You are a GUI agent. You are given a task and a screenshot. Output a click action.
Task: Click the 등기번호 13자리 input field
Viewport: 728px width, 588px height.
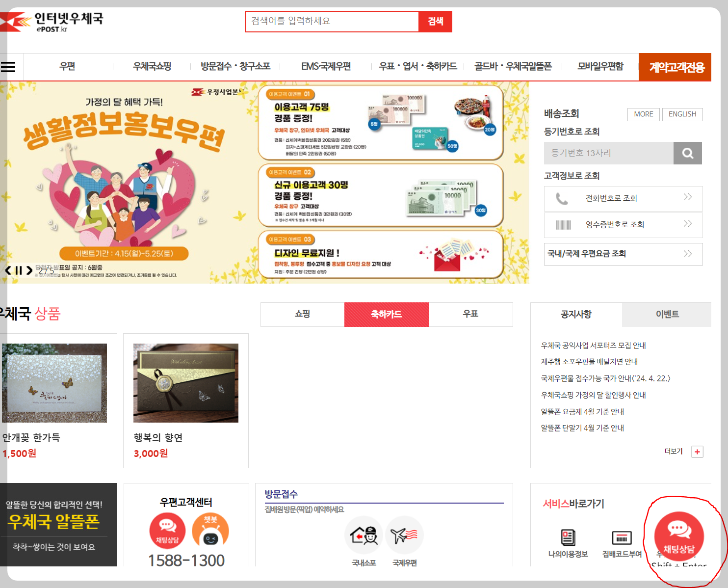pyautogui.click(x=608, y=153)
